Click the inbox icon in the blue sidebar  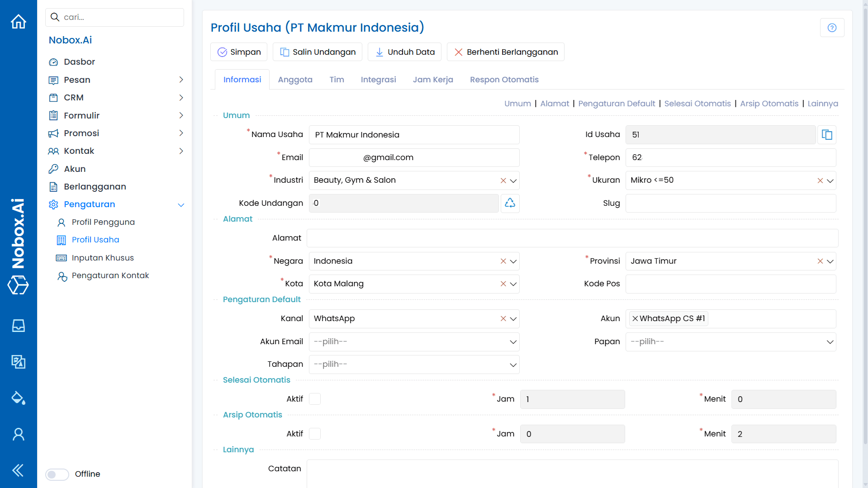[x=18, y=325]
